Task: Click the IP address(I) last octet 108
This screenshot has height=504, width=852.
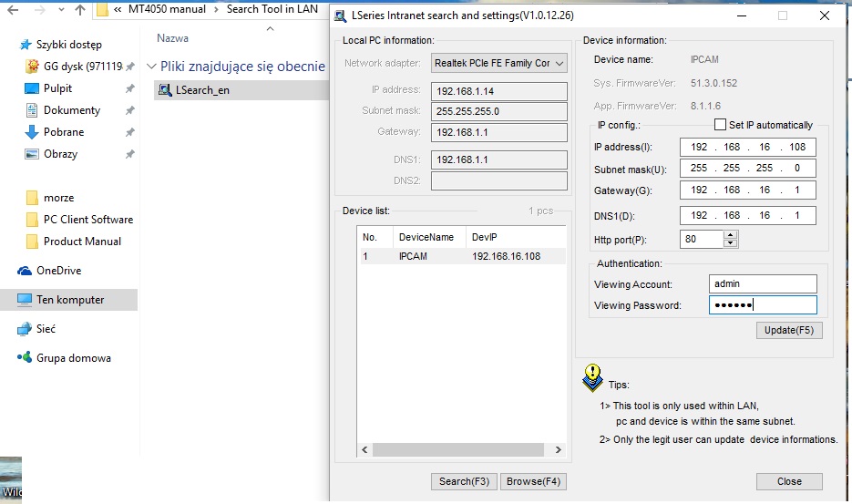Action: 797,147
